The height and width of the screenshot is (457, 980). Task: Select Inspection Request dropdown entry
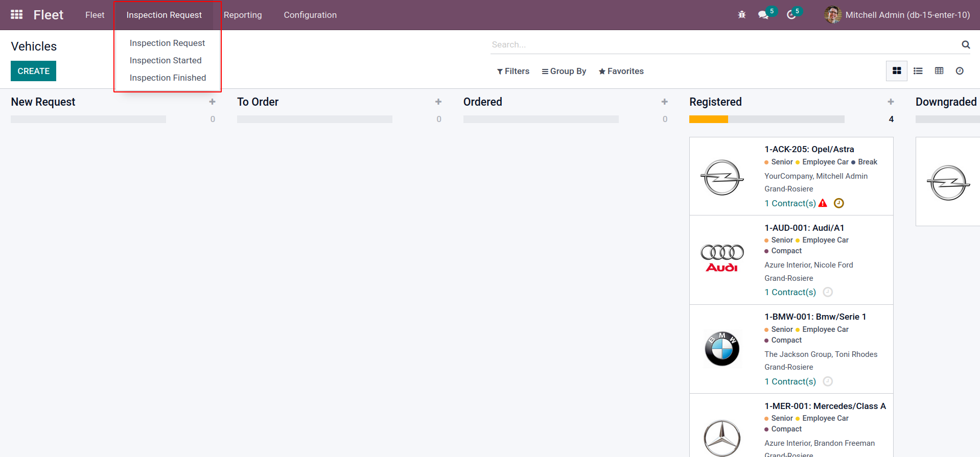click(x=167, y=43)
